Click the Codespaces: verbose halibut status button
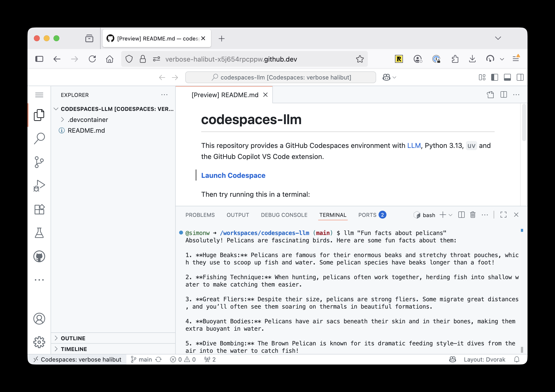 coord(78,359)
